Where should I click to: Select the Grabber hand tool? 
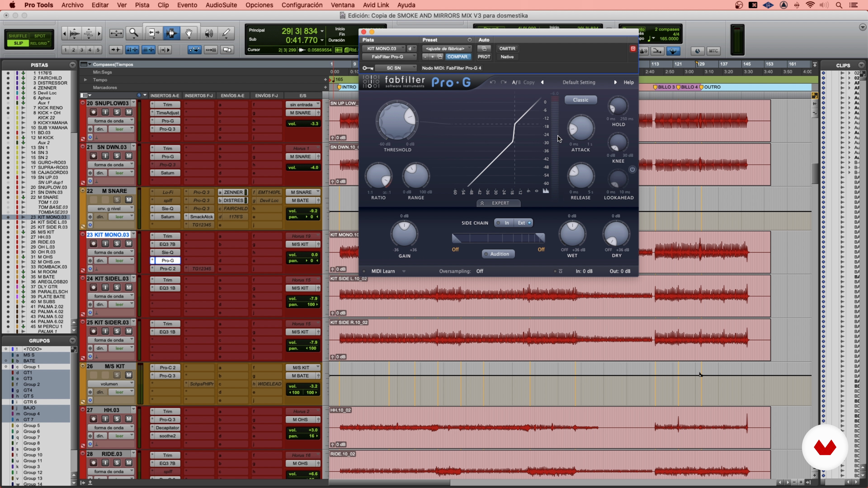(x=189, y=33)
